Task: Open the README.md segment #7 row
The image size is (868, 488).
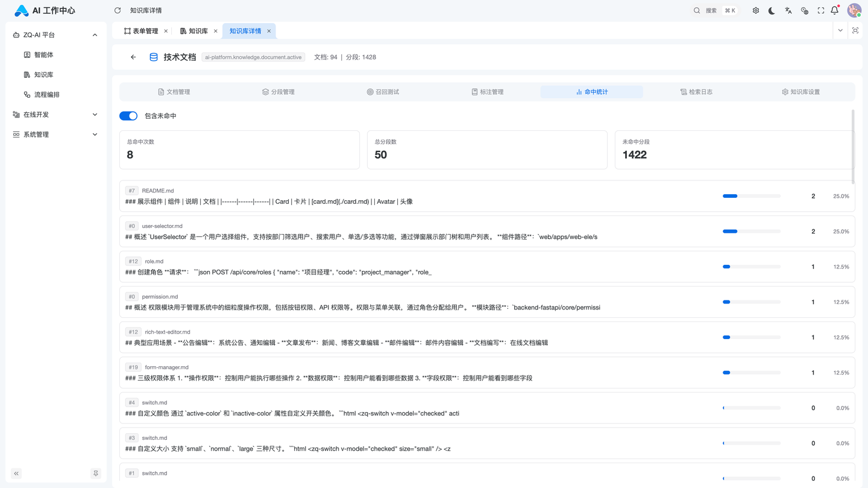Action: pyautogui.click(x=487, y=196)
